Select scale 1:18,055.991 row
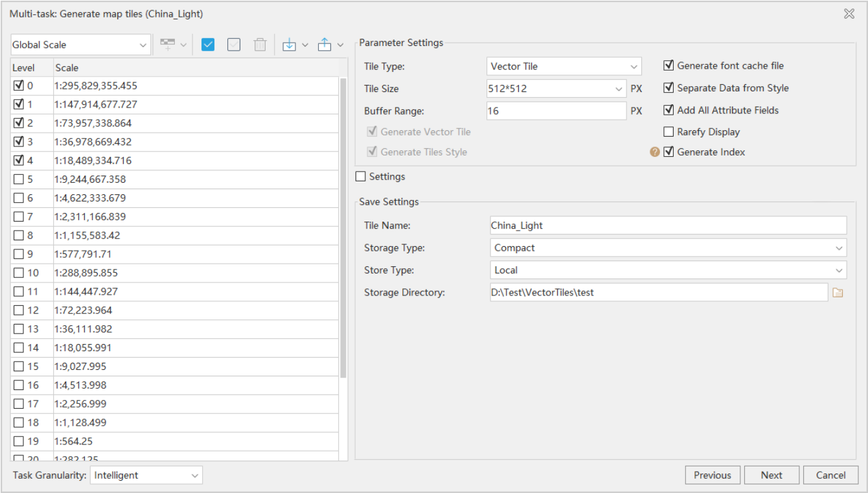The image size is (868, 493). click(x=175, y=348)
